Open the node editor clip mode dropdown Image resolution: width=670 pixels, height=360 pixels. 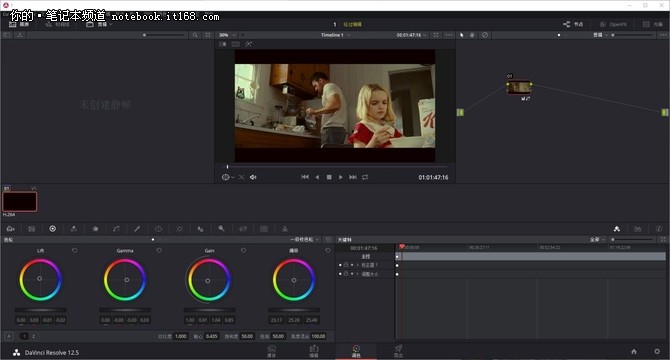click(600, 35)
